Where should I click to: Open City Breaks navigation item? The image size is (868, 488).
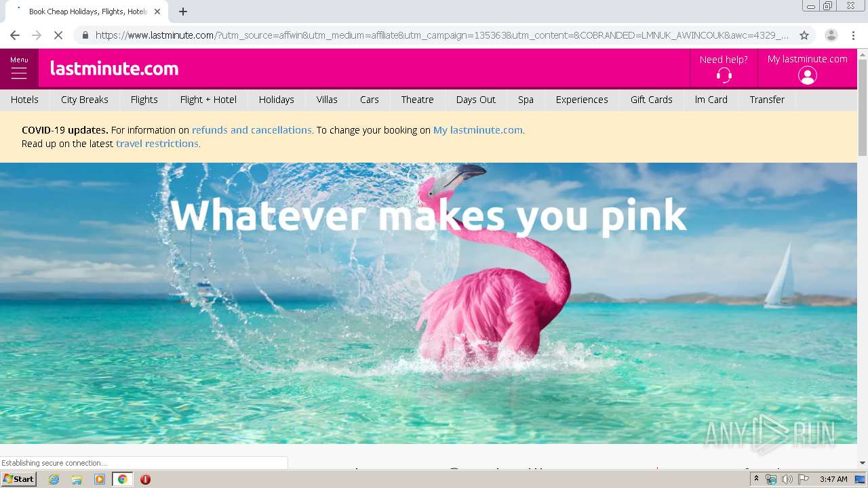click(x=85, y=100)
